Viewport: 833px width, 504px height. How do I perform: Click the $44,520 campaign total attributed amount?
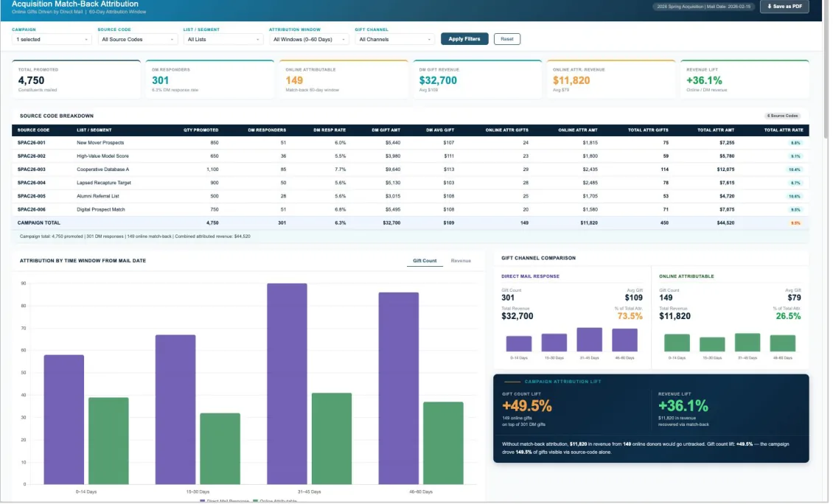(725, 223)
